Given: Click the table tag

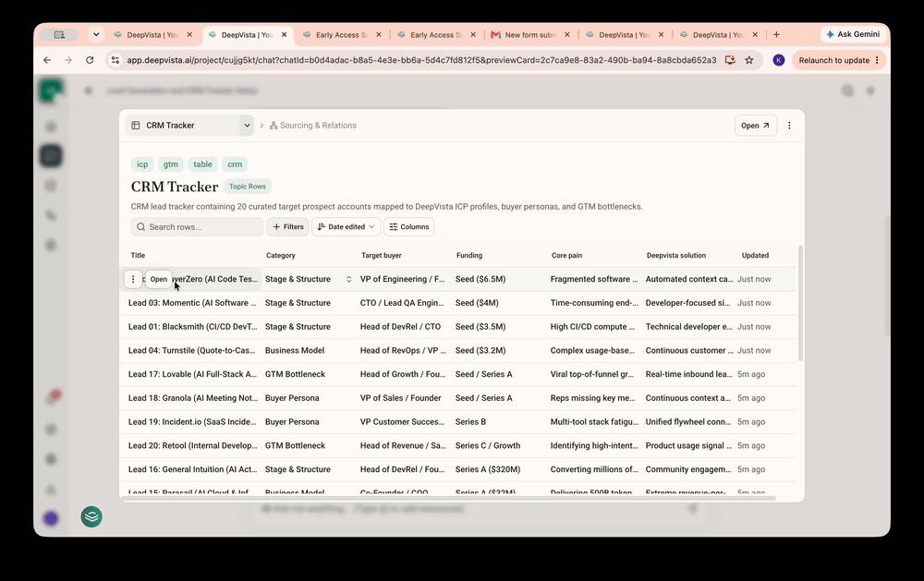Looking at the screenshot, I should click(202, 164).
